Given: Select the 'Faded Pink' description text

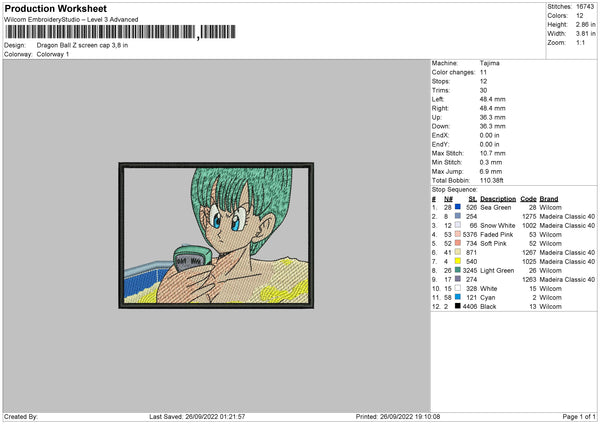Looking at the screenshot, I should 497,235.
